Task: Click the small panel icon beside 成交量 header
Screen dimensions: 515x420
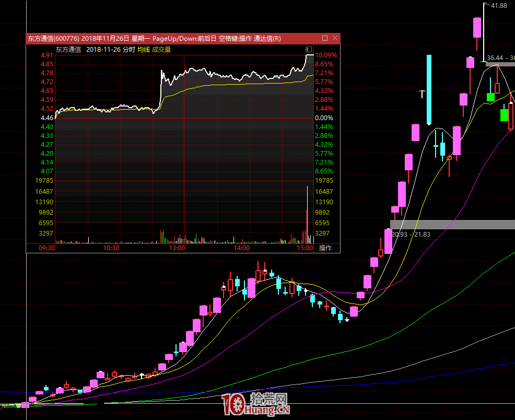Action: [309, 50]
